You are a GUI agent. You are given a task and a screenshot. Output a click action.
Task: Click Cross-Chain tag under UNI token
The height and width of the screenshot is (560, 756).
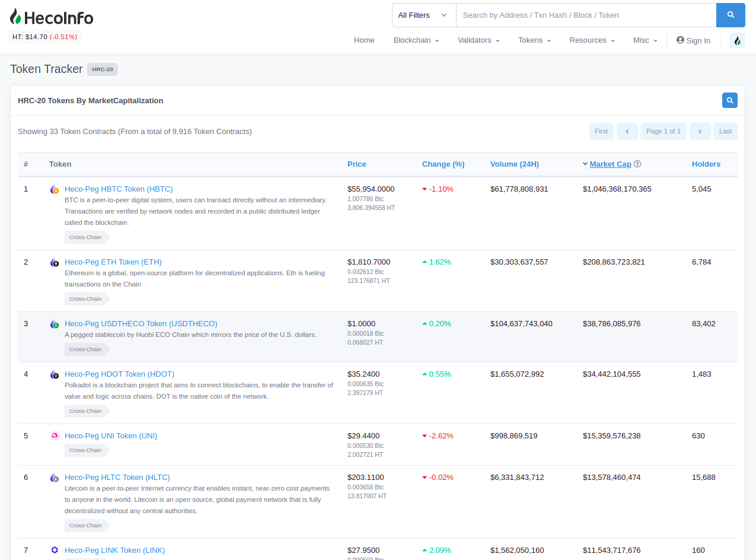(87, 450)
